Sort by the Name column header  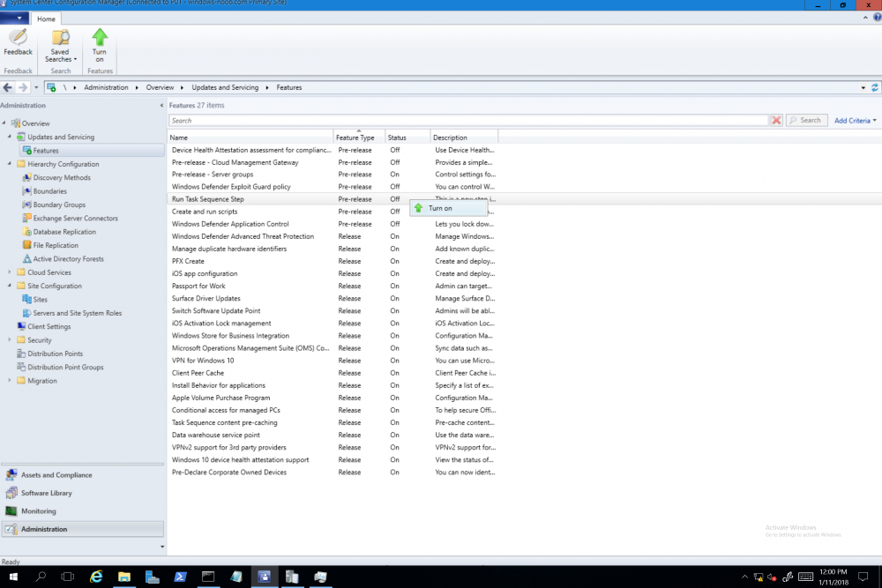250,138
